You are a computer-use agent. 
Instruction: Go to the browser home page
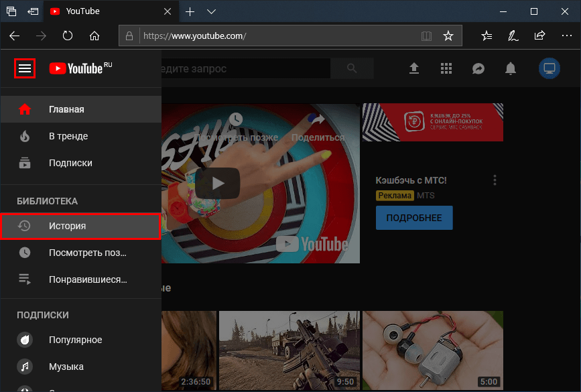coord(94,36)
